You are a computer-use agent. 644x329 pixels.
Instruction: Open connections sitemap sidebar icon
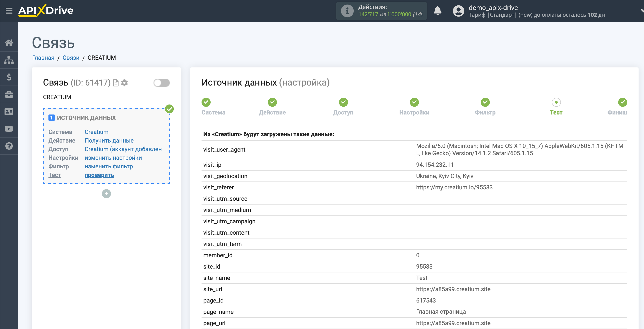[9, 60]
